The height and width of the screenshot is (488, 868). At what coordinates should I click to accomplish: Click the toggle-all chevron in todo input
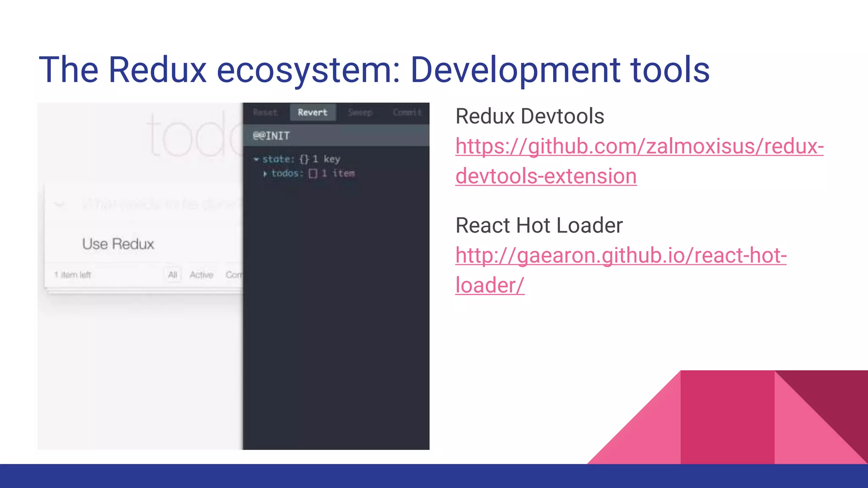(x=59, y=205)
